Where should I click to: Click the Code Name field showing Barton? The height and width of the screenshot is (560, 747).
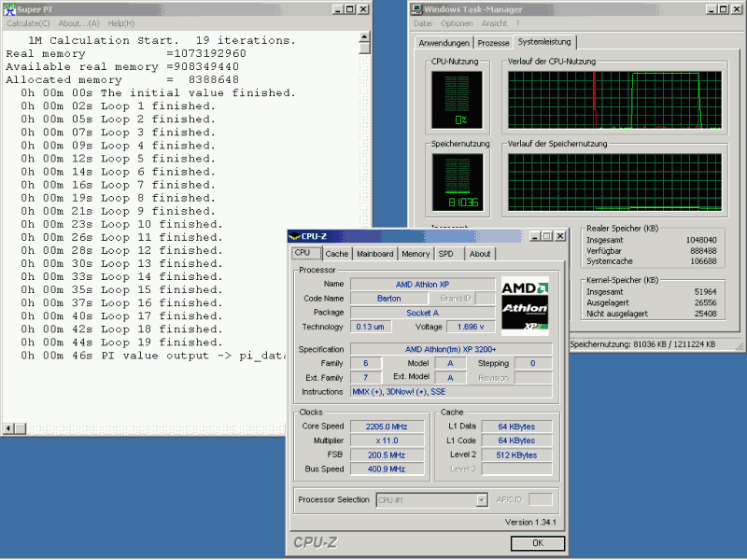click(x=388, y=298)
